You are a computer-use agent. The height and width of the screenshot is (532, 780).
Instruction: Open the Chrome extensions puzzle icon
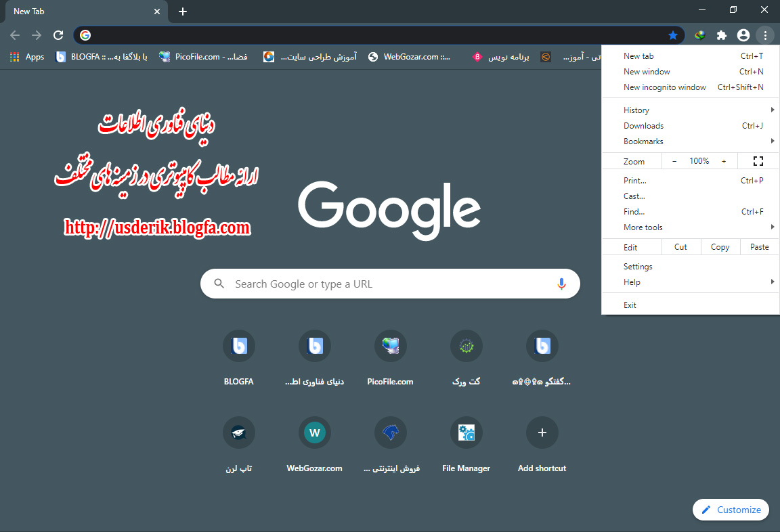(x=722, y=35)
